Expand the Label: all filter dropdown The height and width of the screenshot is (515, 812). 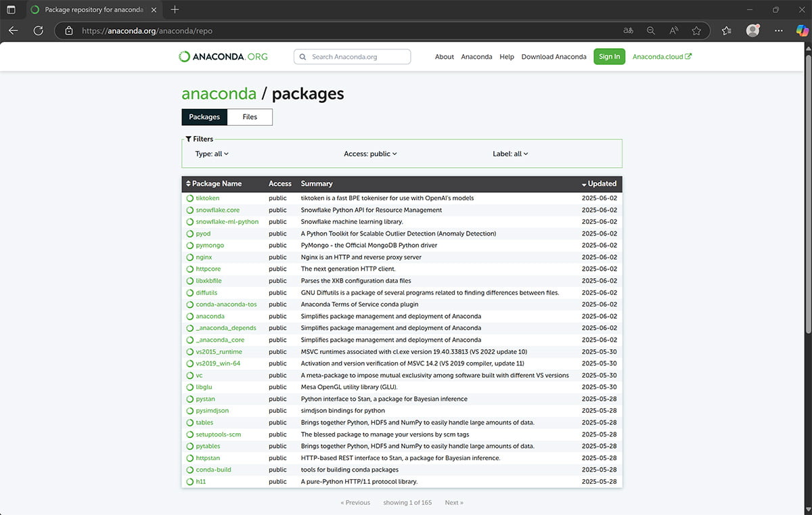[x=510, y=154]
